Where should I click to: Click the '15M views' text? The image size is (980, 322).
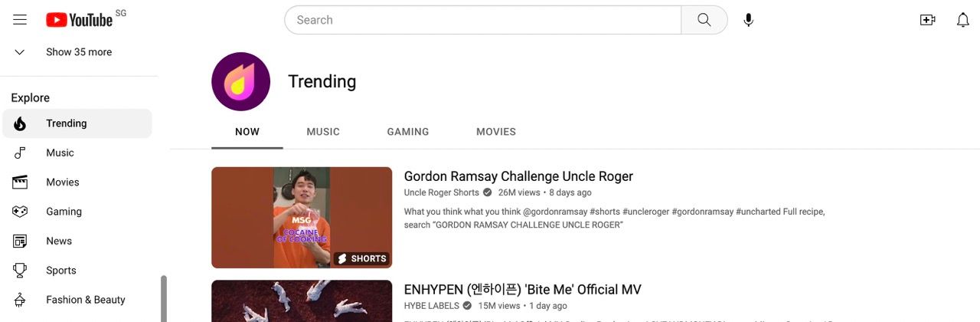pyautogui.click(x=499, y=306)
